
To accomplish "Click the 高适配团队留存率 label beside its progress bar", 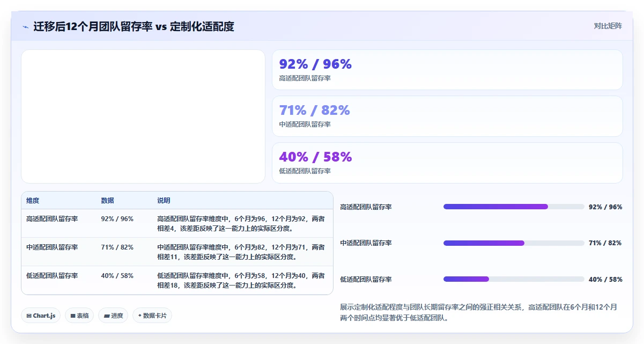I will tap(366, 207).
